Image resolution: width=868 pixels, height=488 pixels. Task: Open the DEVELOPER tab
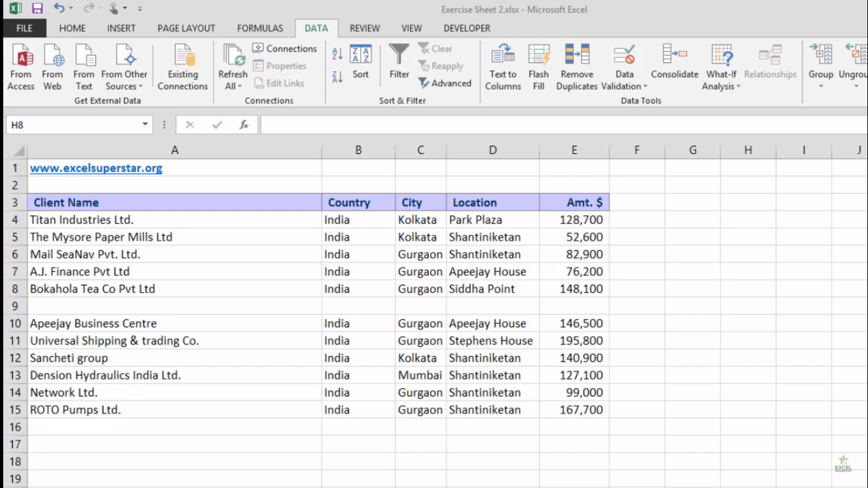click(467, 28)
